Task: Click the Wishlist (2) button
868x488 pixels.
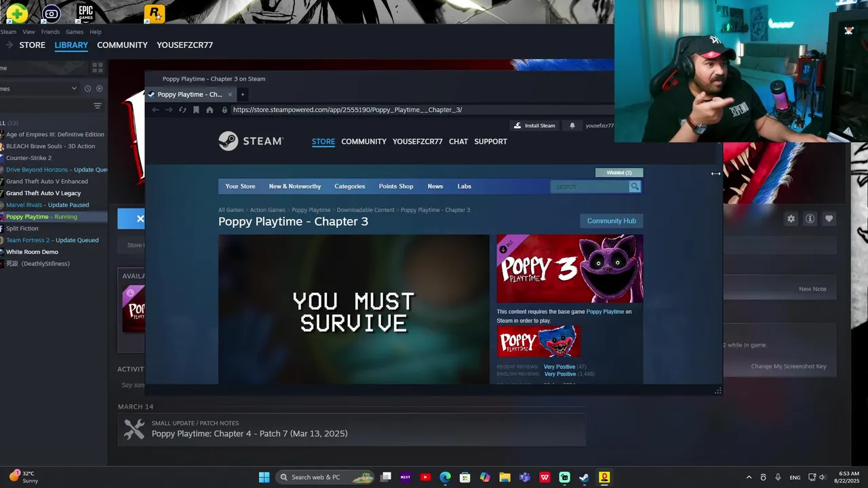Action: tap(619, 173)
